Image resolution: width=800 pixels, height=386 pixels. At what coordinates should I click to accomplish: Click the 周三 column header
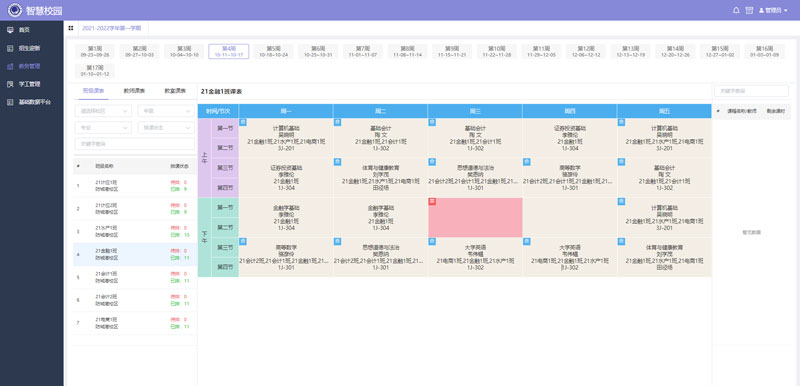pos(475,111)
